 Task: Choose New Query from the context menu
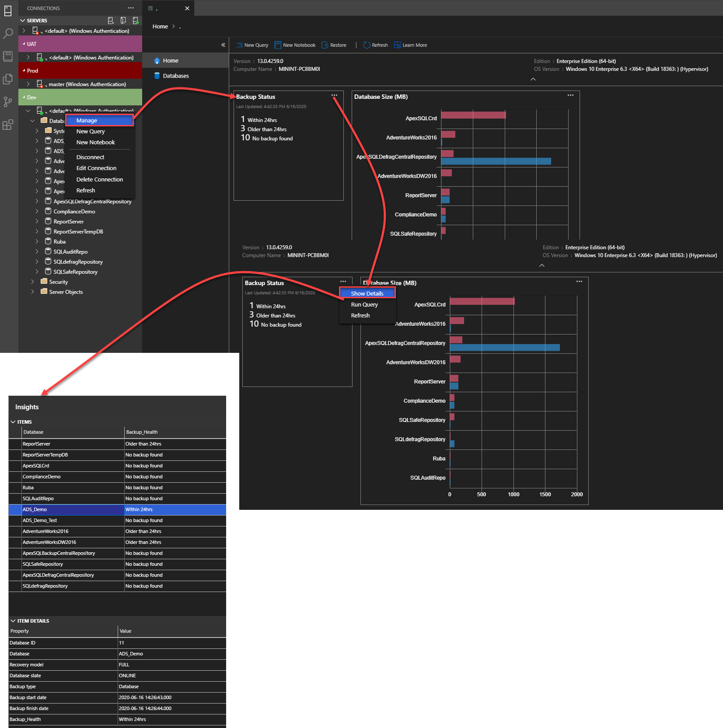[x=100, y=131]
